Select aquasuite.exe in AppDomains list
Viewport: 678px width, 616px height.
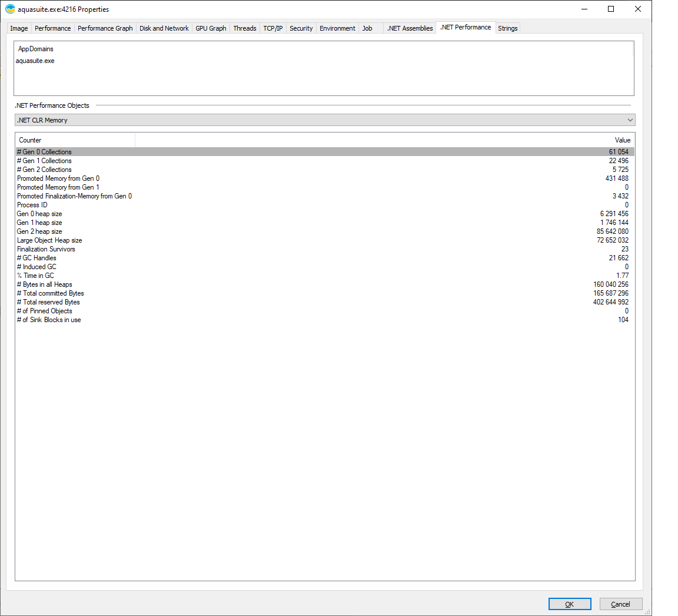[x=35, y=61]
